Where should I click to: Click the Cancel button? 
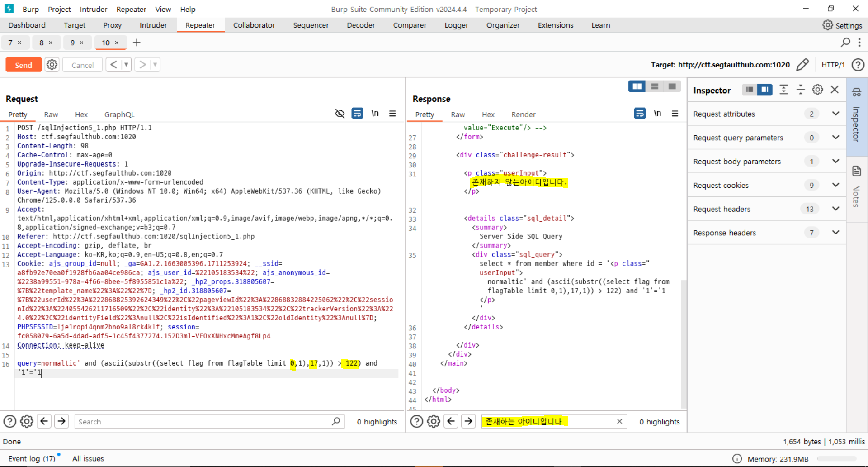[x=82, y=65]
